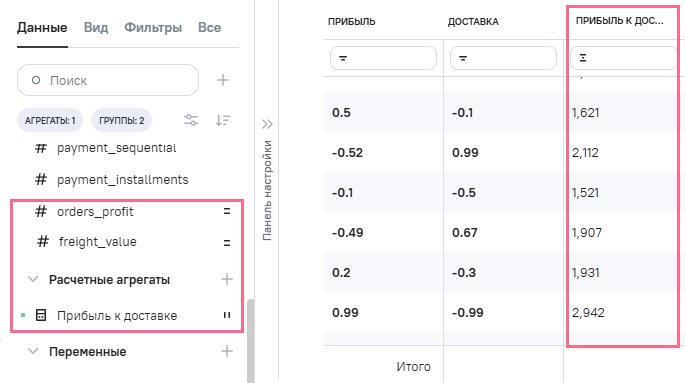Screen dimensions: 685x383
Task: Add a new variable with plus icon
Action: pyautogui.click(x=227, y=351)
